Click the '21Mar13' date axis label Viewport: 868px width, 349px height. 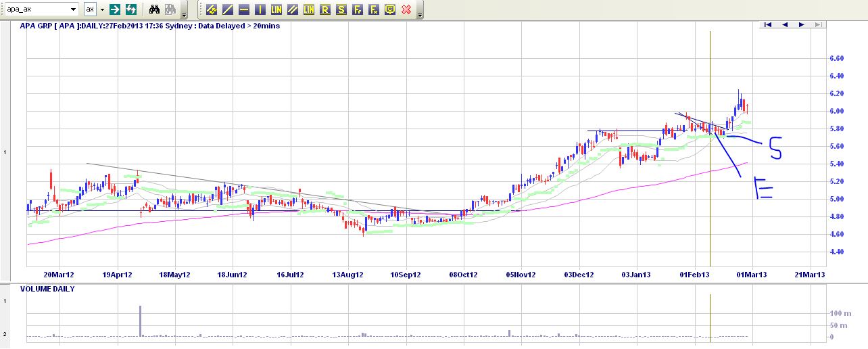[810, 275]
